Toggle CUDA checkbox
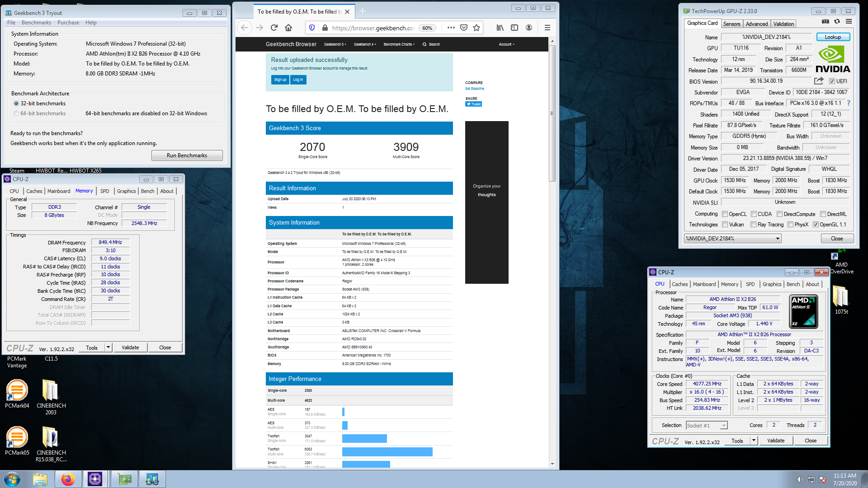This screenshot has width=868, height=488. point(754,214)
